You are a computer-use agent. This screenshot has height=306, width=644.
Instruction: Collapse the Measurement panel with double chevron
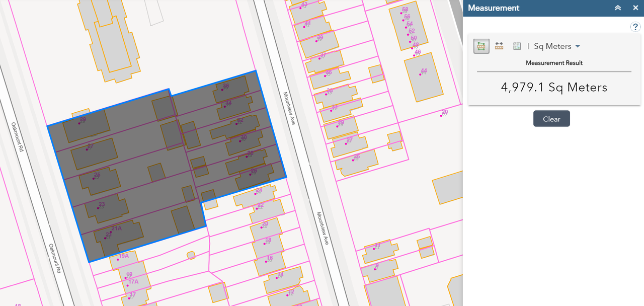[x=618, y=8]
